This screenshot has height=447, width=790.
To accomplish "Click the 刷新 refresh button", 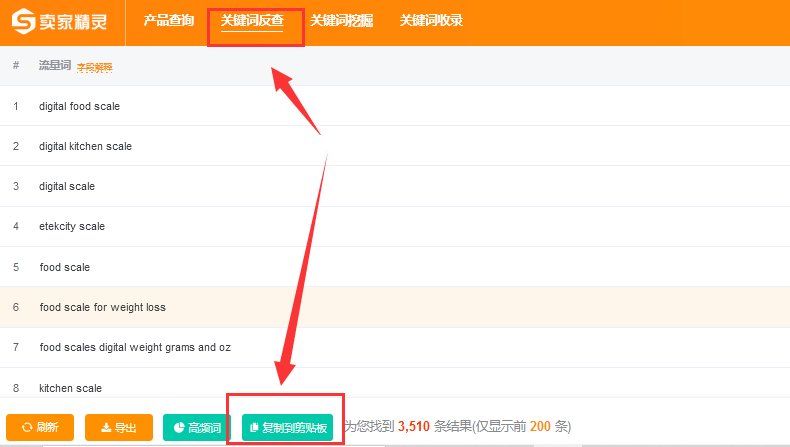I will (x=40, y=427).
